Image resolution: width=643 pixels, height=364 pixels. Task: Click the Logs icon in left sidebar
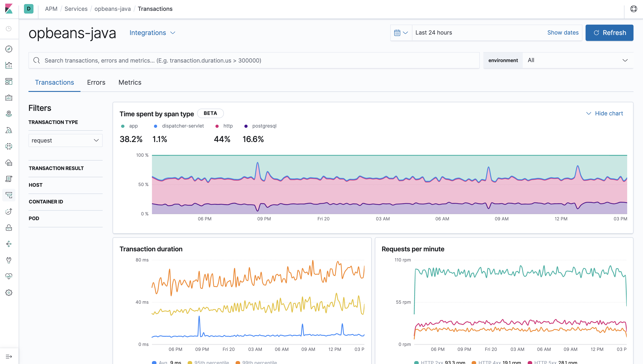tap(9, 179)
